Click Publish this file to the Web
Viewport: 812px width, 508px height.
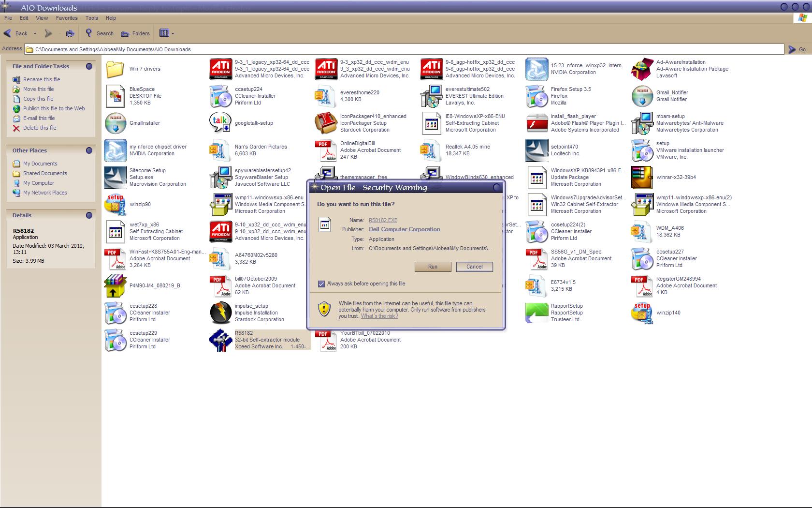point(54,108)
